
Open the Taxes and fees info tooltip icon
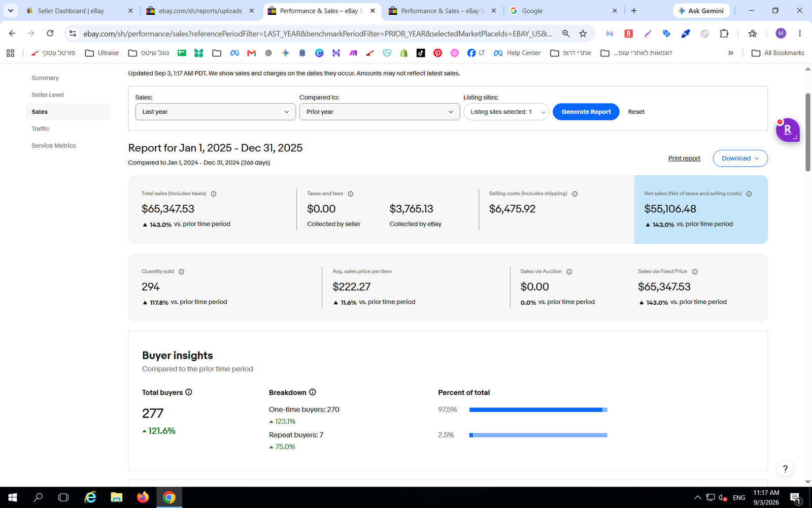coord(351,194)
